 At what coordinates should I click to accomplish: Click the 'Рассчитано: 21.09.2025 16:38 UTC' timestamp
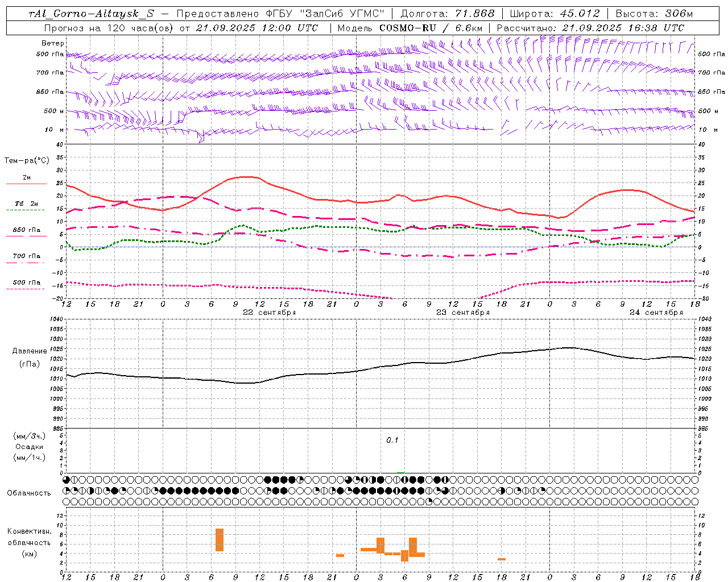tap(590, 28)
